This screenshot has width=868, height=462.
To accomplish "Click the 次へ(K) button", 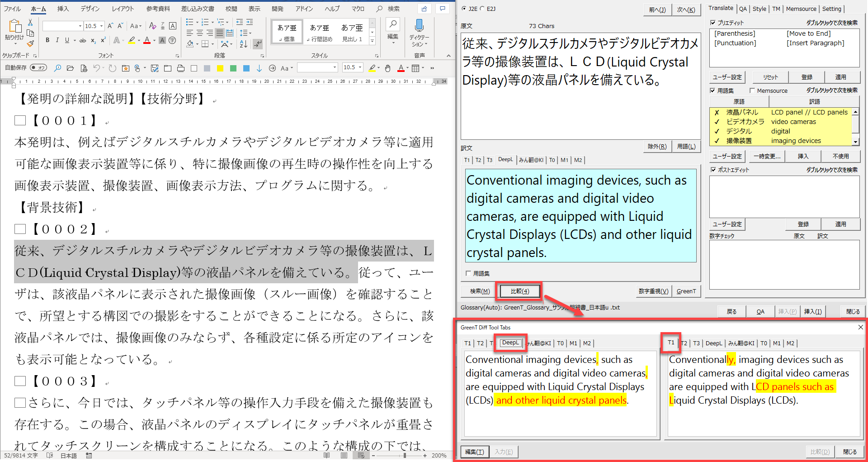I will pyautogui.click(x=686, y=10).
